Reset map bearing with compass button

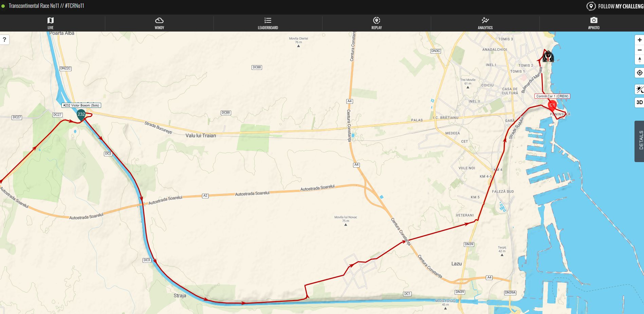pos(640,60)
